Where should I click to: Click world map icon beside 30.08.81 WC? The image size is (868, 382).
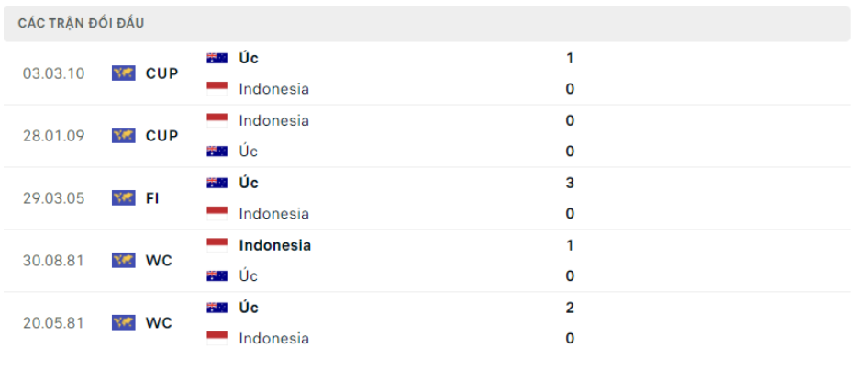pos(124,260)
